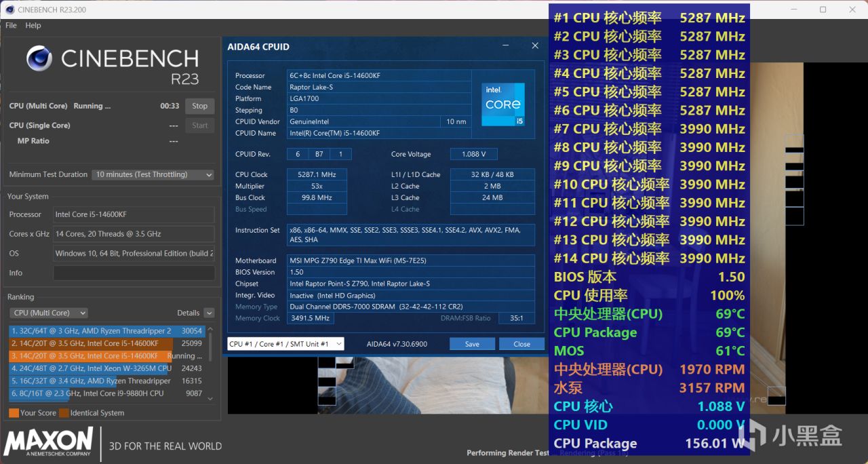Select the Intel Core i9-9880H ranking row
This screenshot has width=868, height=464.
(106, 393)
